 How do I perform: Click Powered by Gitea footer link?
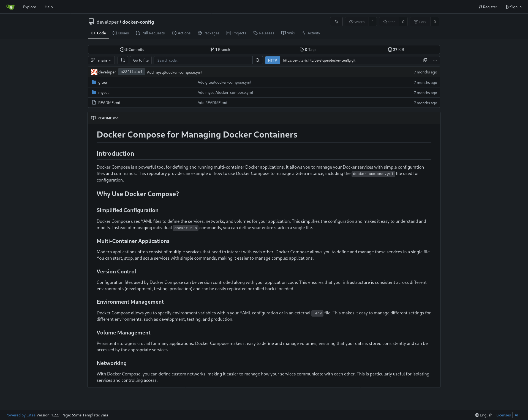click(20, 415)
